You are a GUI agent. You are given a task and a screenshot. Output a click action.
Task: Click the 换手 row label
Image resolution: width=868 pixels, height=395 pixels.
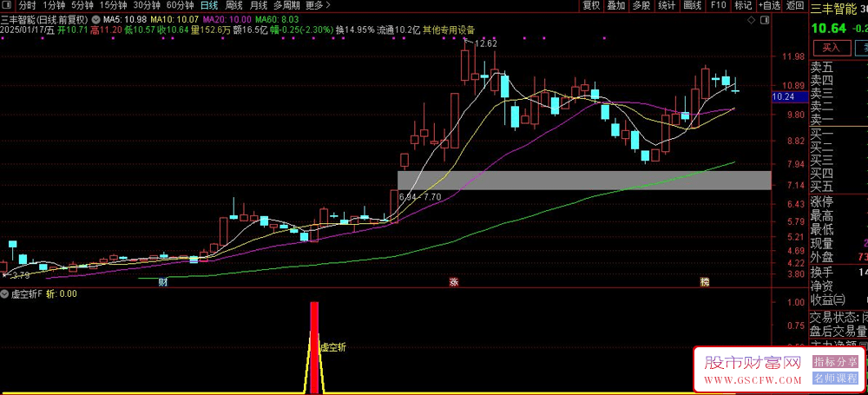[822, 273]
